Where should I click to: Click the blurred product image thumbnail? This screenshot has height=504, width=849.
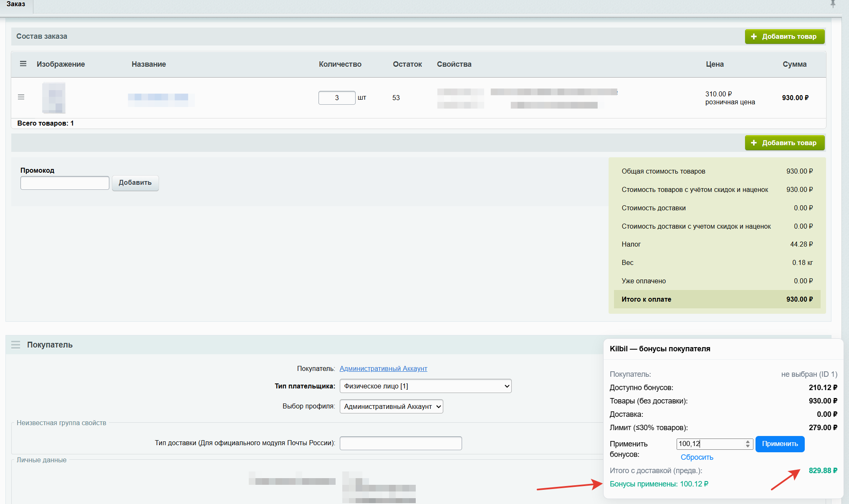54,98
